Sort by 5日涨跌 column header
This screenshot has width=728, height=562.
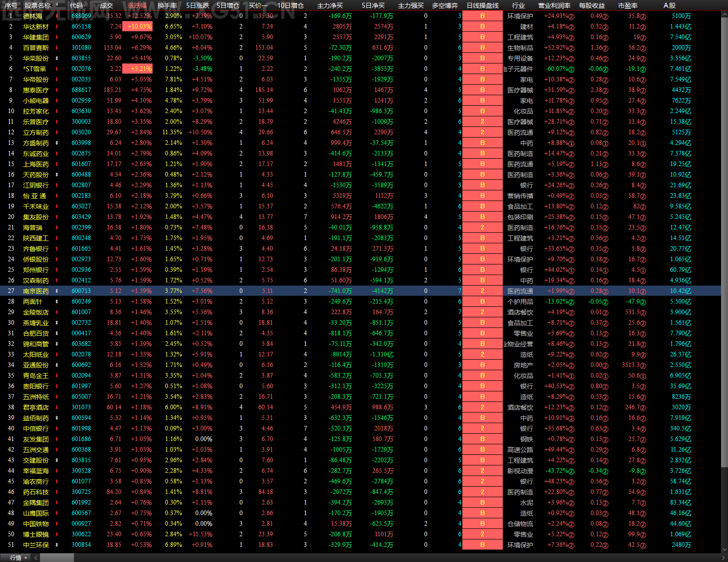198,6
